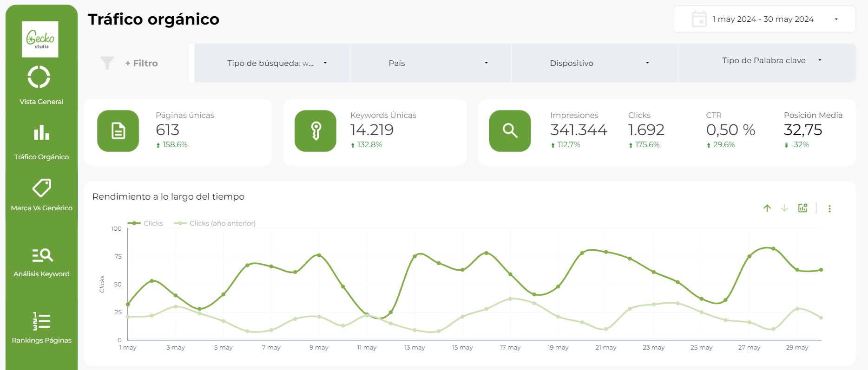Expand the date range dropdown
The image size is (868, 370).
tap(836, 19)
